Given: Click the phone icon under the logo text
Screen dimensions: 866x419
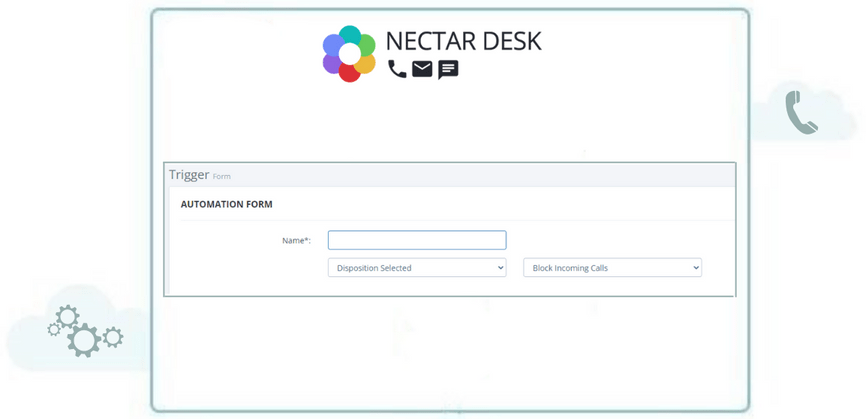Looking at the screenshot, I should tap(397, 69).
